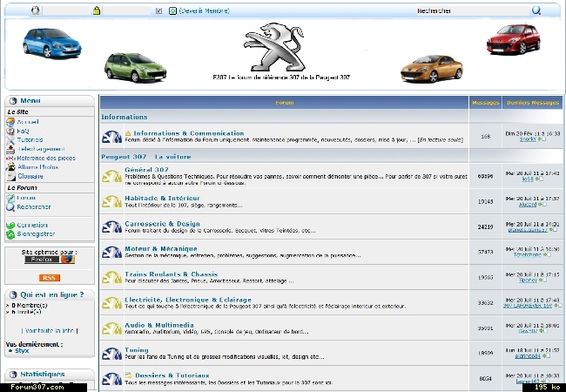Click Peugeot 307 - La voiture category header
Screen dimensions: 566x392
click(x=146, y=157)
